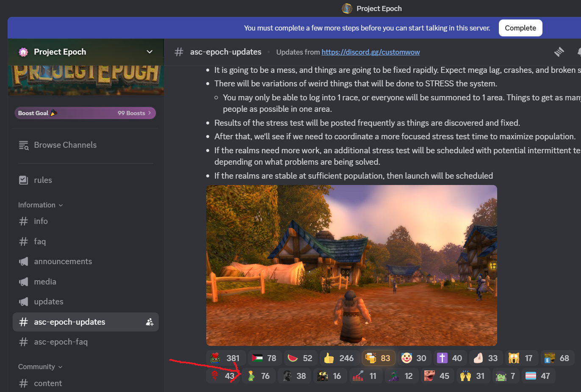Click the Browse Channels icon

[24, 145]
